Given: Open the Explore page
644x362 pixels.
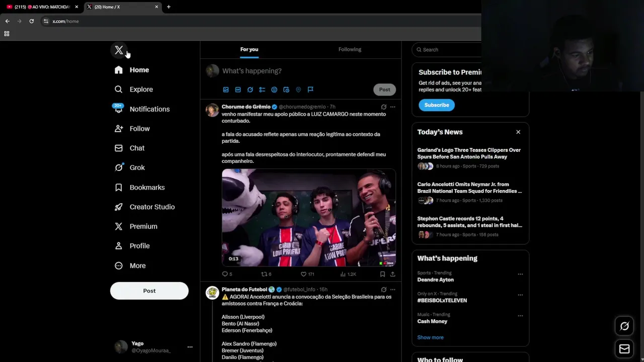Looking at the screenshot, I should click(x=134, y=89).
